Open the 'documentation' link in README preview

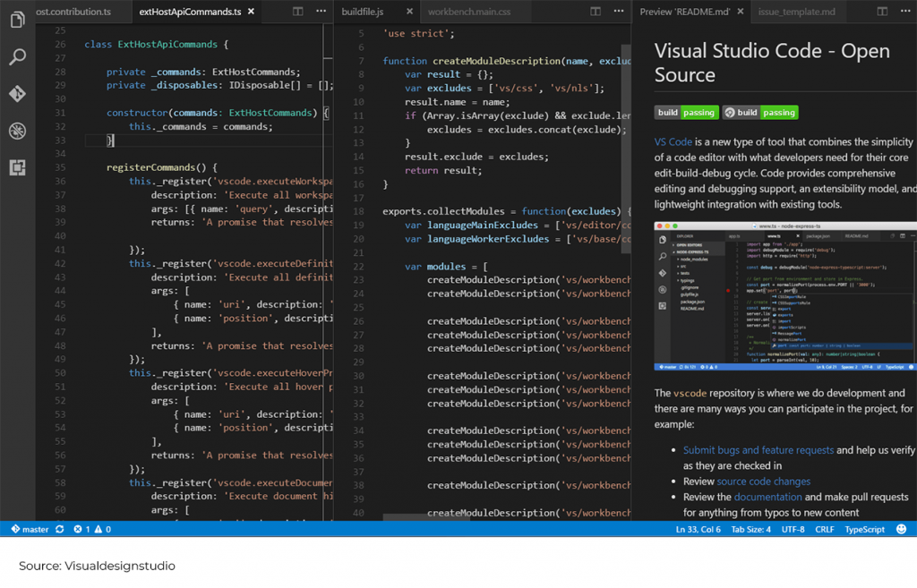pos(767,497)
